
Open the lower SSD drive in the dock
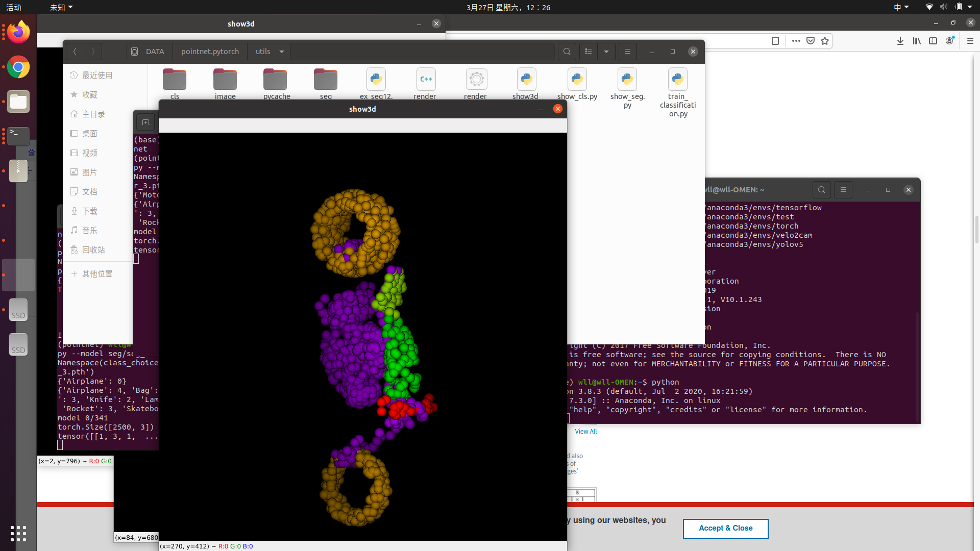click(x=18, y=344)
